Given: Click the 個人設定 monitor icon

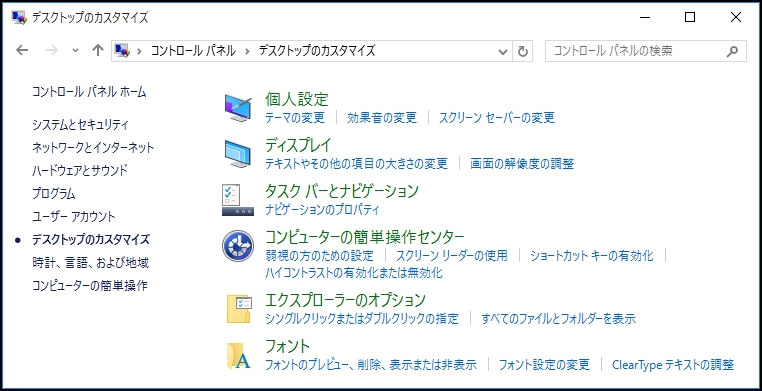Looking at the screenshot, I should point(238,109).
